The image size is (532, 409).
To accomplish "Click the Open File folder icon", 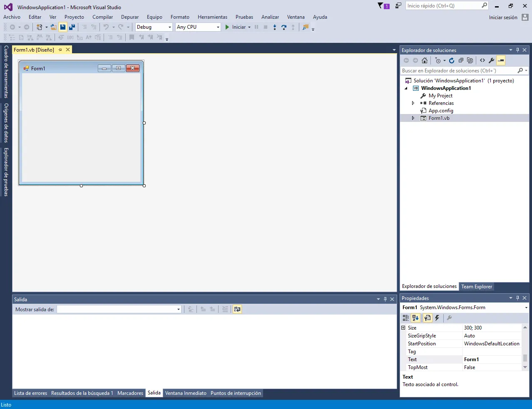I will [x=54, y=27].
